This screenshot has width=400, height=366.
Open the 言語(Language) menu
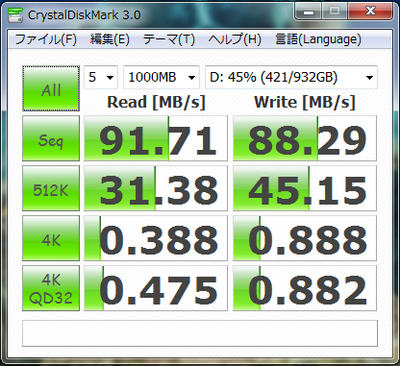318,40
